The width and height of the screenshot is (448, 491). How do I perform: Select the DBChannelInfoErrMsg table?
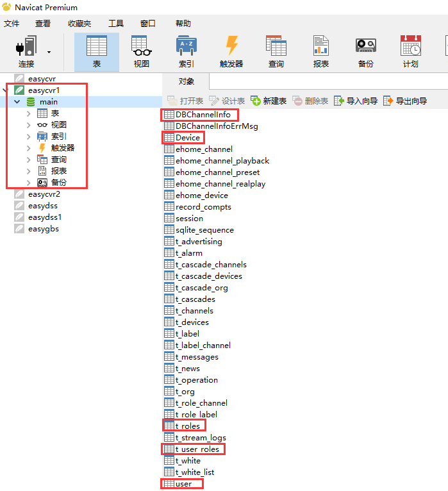pos(217,126)
